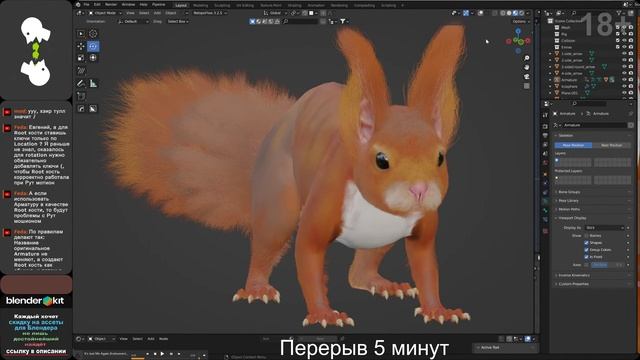Enable the Names checkbox

tap(587, 236)
